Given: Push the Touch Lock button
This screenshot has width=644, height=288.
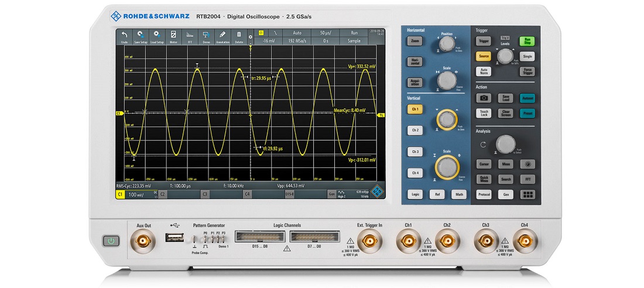Looking at the screenshot, I should [x=484, y=113].
